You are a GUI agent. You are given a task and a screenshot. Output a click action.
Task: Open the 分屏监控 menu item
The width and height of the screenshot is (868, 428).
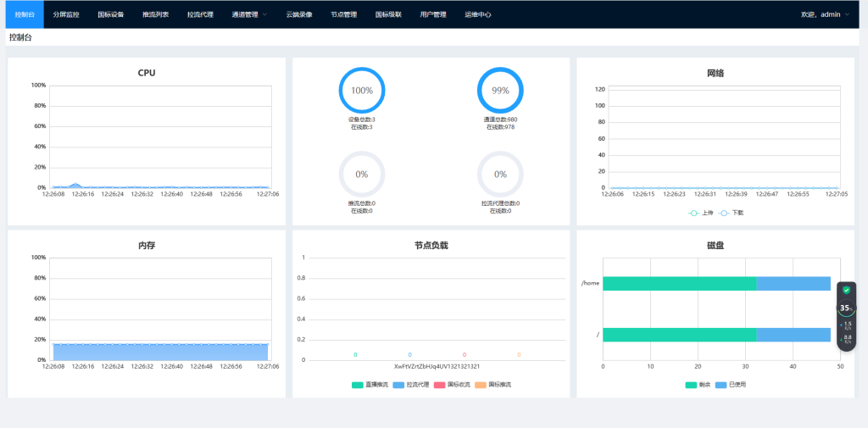(65, 14)
